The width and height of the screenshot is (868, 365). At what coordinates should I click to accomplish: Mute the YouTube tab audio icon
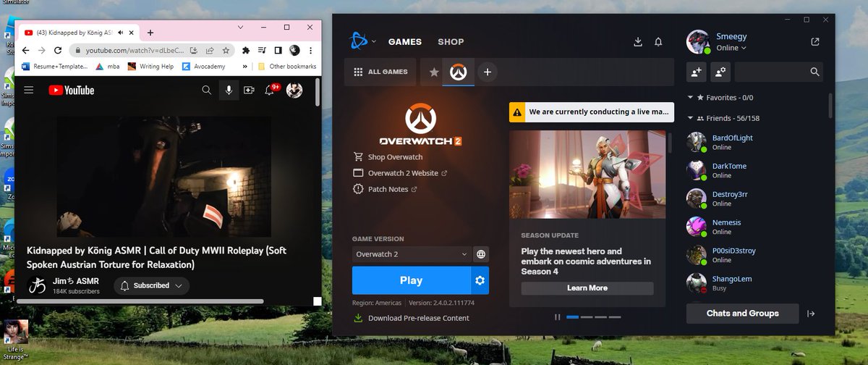click(x=122, y=33)
